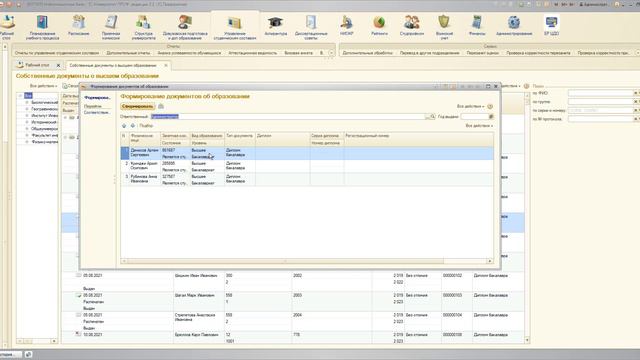Open Управление студенческим составом section

235,27
